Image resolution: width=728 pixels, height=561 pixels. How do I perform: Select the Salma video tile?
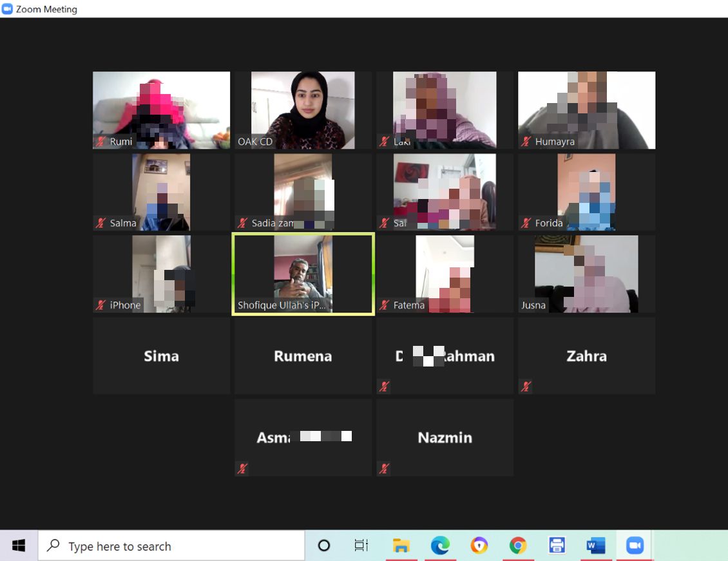coord(161,192)
